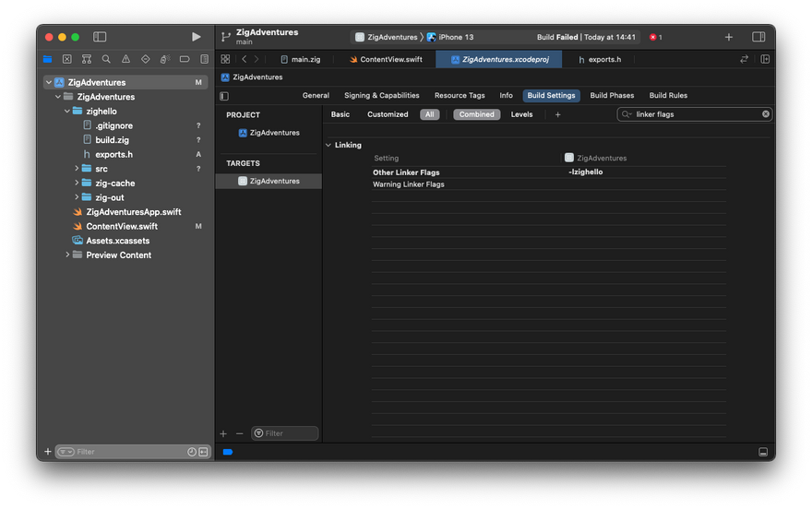The height and width of the screenshot is (509, 812).
Task: Open the source control navigator icon
Action: click(x=66, y=59)
